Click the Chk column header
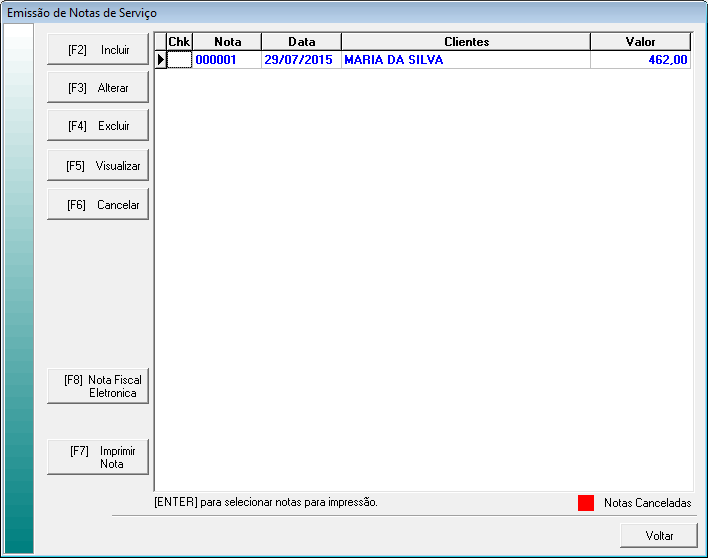Viewport: 708px width, 558px height. coord(179,42)
